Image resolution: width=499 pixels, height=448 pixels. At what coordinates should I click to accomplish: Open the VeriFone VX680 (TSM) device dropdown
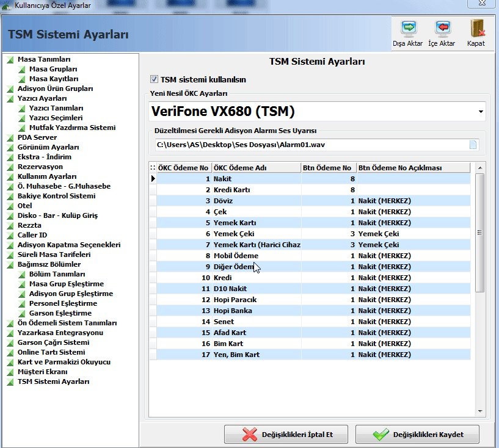click(x=481, y=112)
